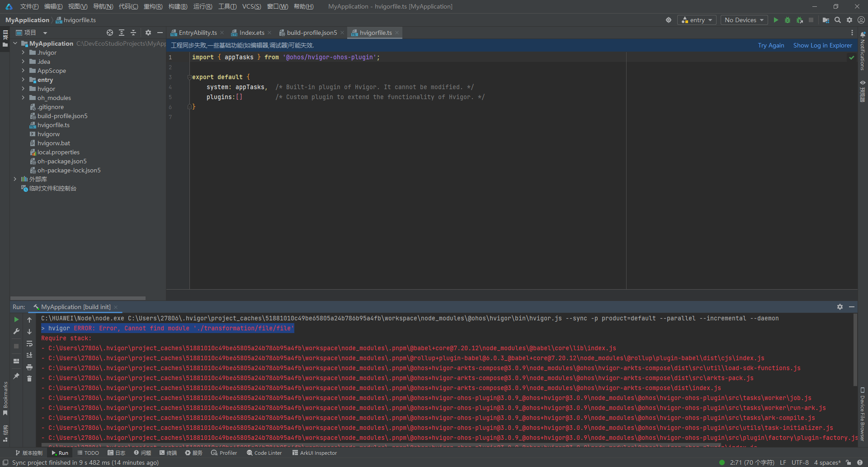Open the search everywhere magnifier icon
Image resolution: width=868 pixels, height=467 pixels.
pos(838,20)
